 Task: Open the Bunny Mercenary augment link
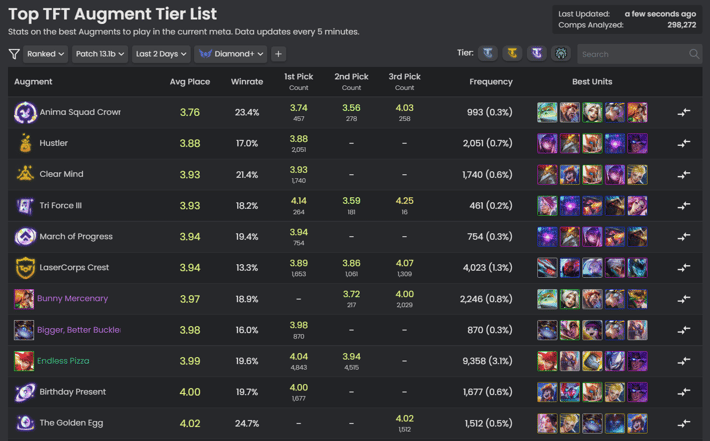(x=72, y=298)
